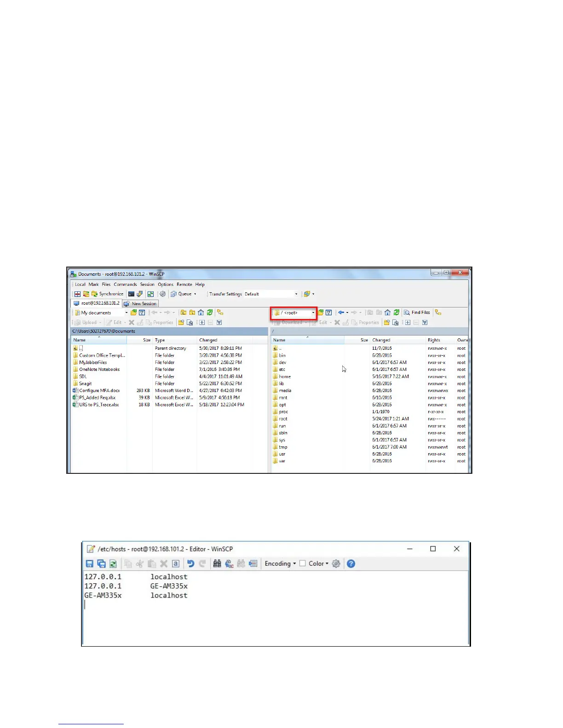Open the Options menu
Image resolution: width=563 pixels, height=728 pixels.
(166, 284)
